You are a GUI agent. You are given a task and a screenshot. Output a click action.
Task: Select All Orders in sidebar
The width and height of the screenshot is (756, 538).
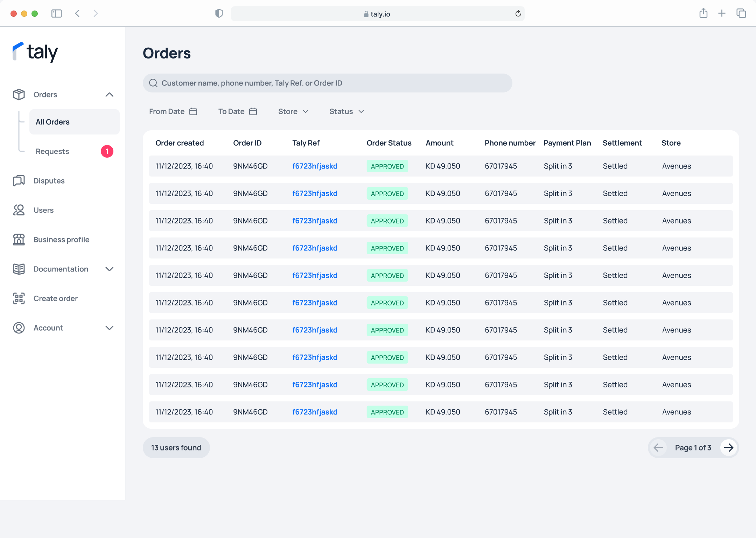74,122
